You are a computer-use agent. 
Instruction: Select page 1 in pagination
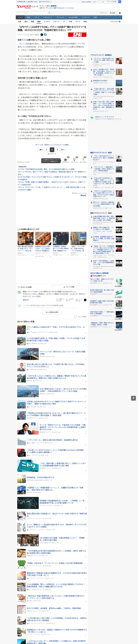pos(47,150)
